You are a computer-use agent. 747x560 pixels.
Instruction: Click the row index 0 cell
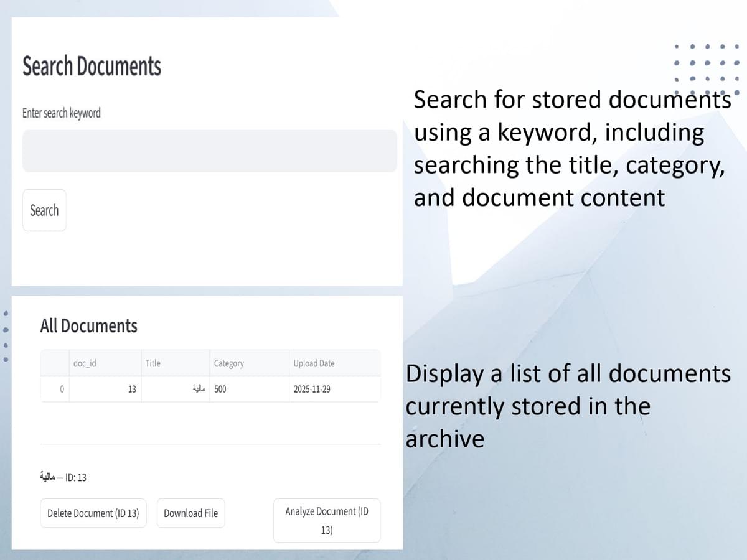55,390
